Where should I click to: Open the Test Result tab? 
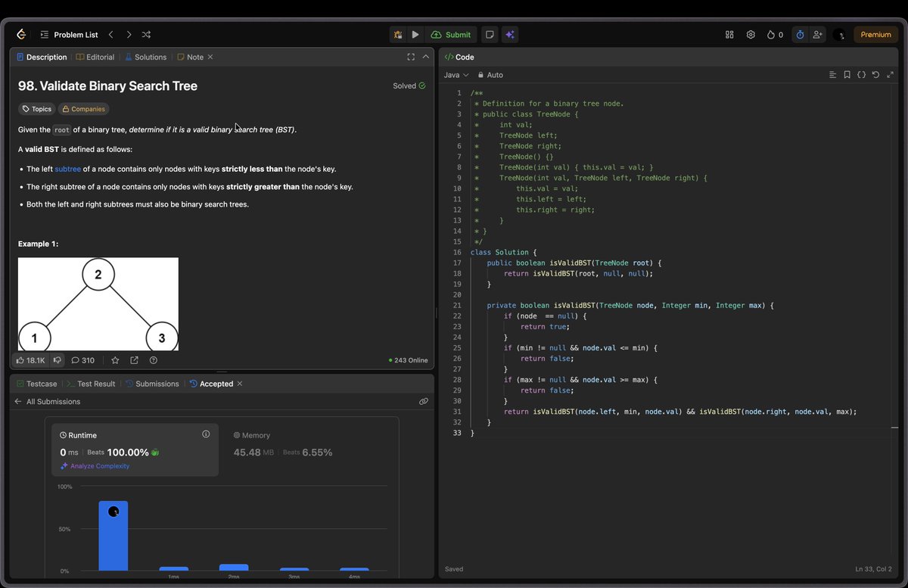click(x=96, y=384)
